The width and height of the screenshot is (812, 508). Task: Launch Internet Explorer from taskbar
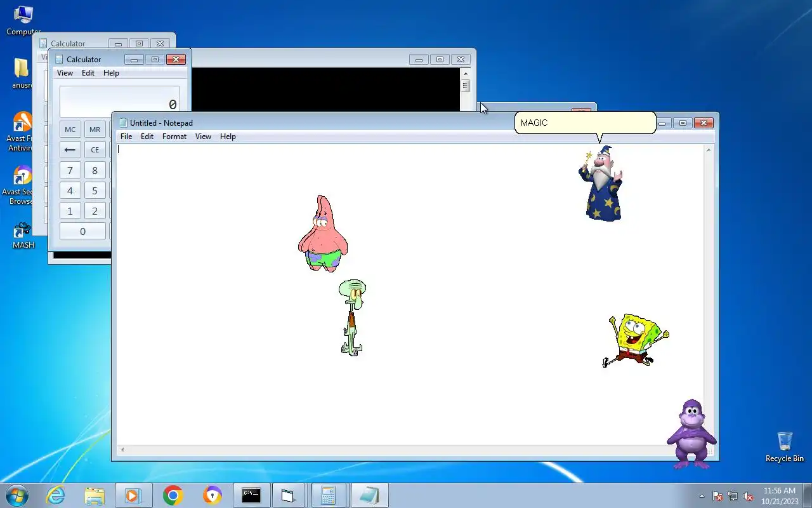(56, 495)
